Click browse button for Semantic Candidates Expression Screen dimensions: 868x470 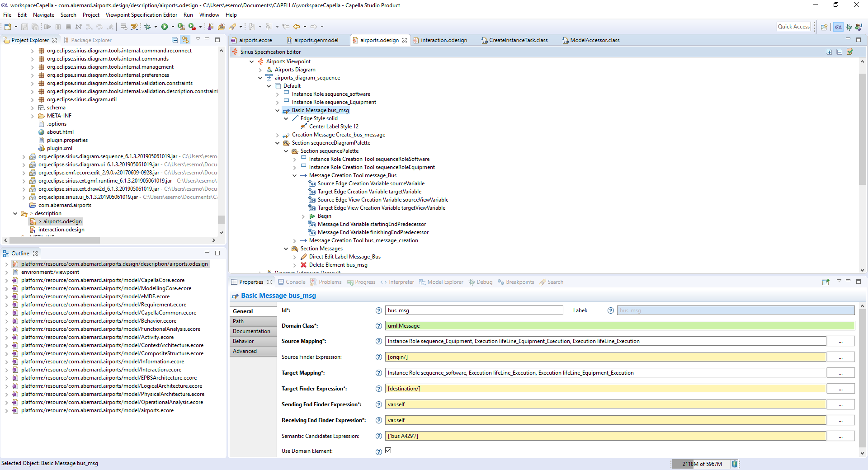[x=840, y=436]
